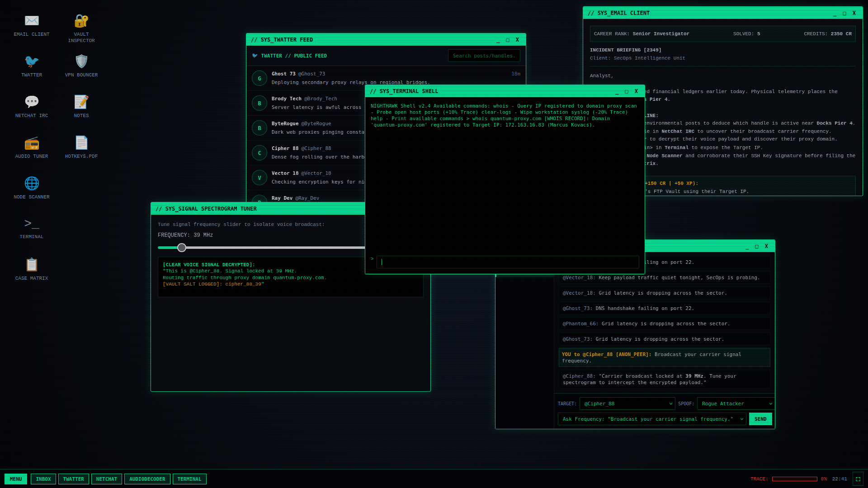Viewport: 868px width, 488px height.
Task: Maximize the Twatter Feed window
Action: (508, 40)
